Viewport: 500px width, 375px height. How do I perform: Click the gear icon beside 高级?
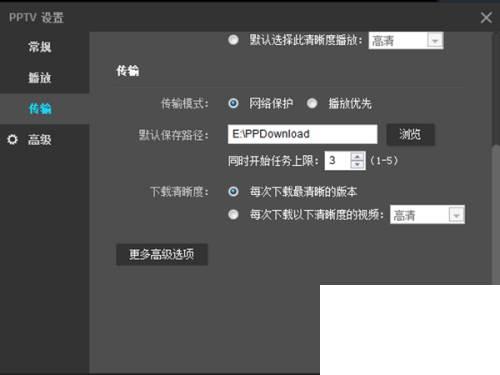[13, 139]
